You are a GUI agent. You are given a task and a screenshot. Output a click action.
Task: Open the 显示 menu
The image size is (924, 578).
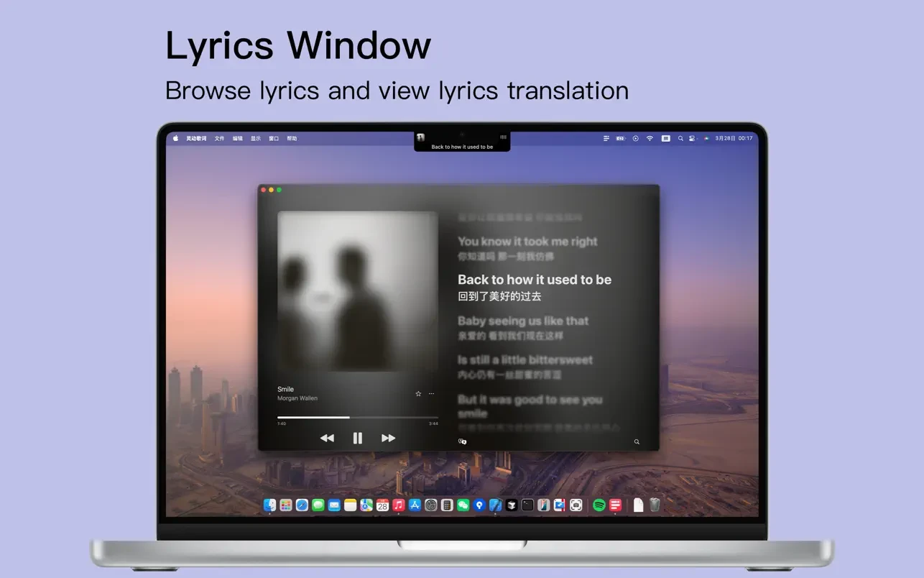[255, 139]
